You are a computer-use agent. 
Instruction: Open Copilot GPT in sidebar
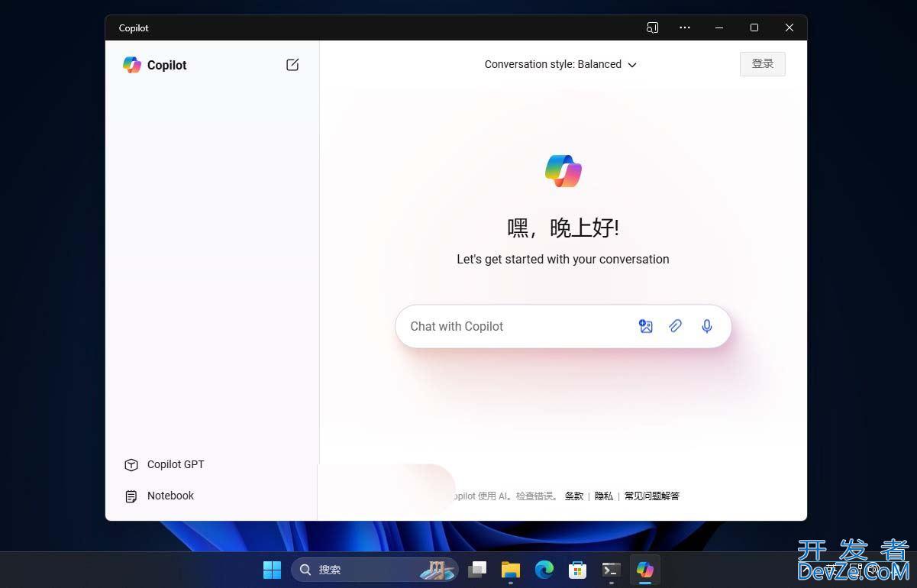pos(165,464)
